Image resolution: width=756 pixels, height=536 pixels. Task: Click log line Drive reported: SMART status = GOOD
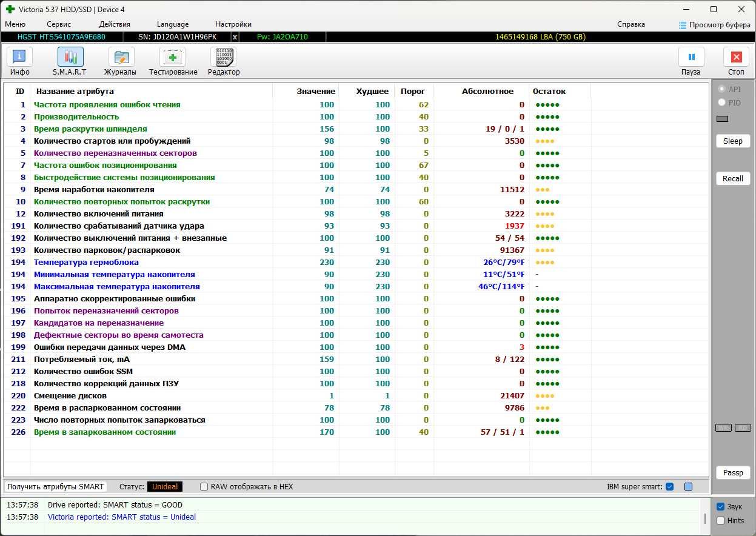tap(115, 504)
